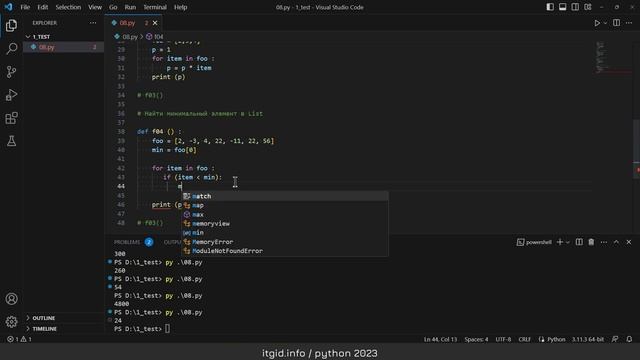Change line ending via CRLF status item
Image resolution: width=640 pixels, height=360 pixels.
(x=524, y=339)
